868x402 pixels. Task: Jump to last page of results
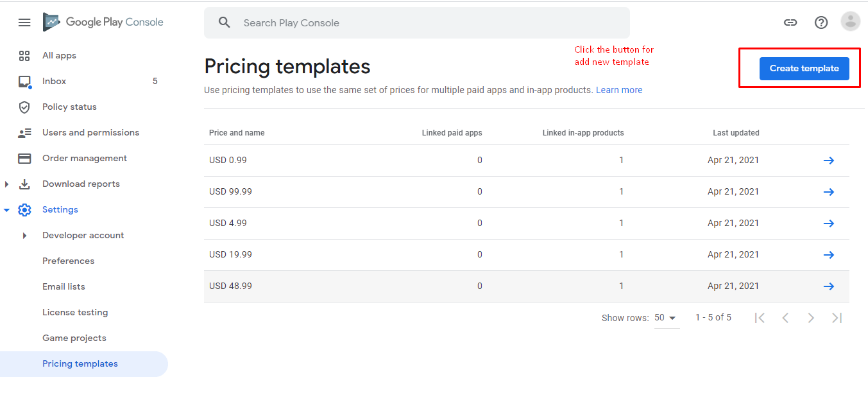[837, 318]
